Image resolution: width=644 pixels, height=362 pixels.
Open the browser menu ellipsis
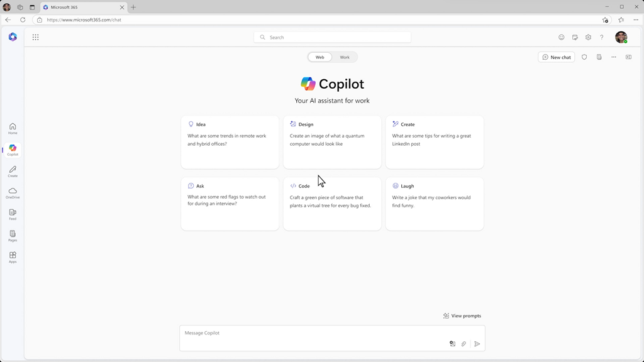tap(636, 19)
